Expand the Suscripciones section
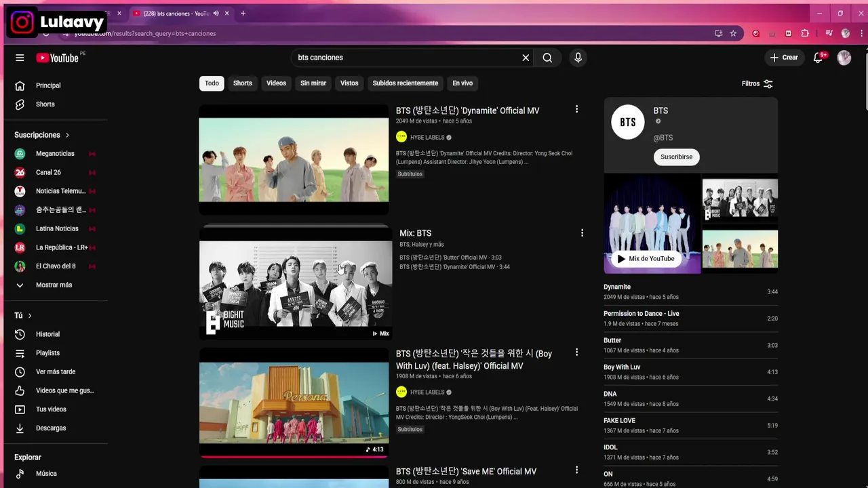The image size is (868, 488). [x=42, y=135]
